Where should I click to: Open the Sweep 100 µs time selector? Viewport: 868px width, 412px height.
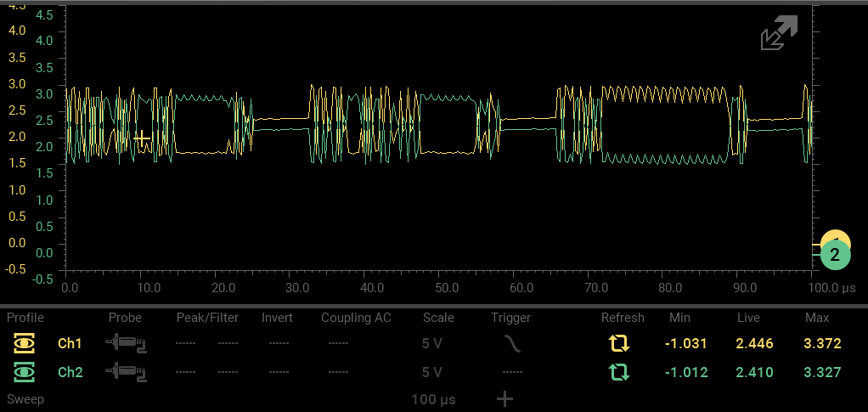pyautogui.click(x=431, y=399)
